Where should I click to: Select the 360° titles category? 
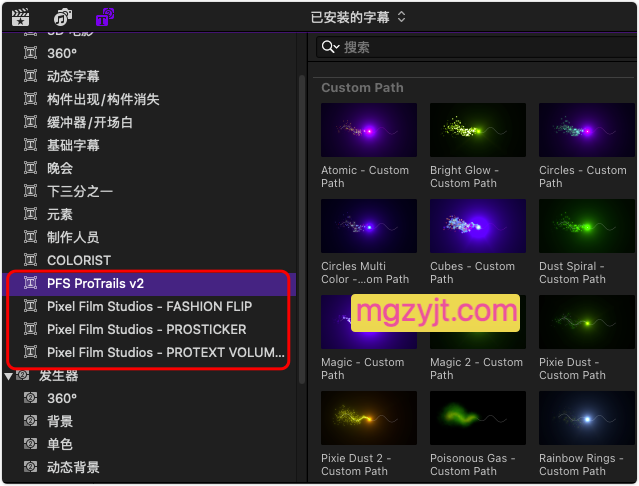pyautogui.click(x=149, y=53)
